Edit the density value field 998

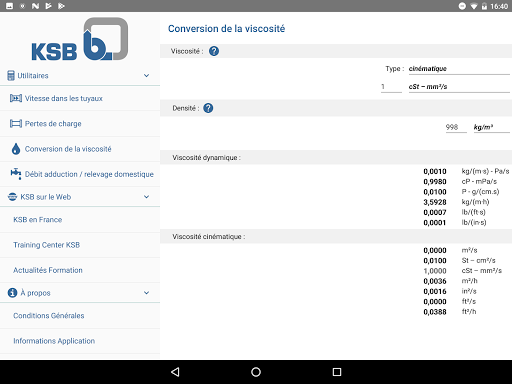coord(456,127)
